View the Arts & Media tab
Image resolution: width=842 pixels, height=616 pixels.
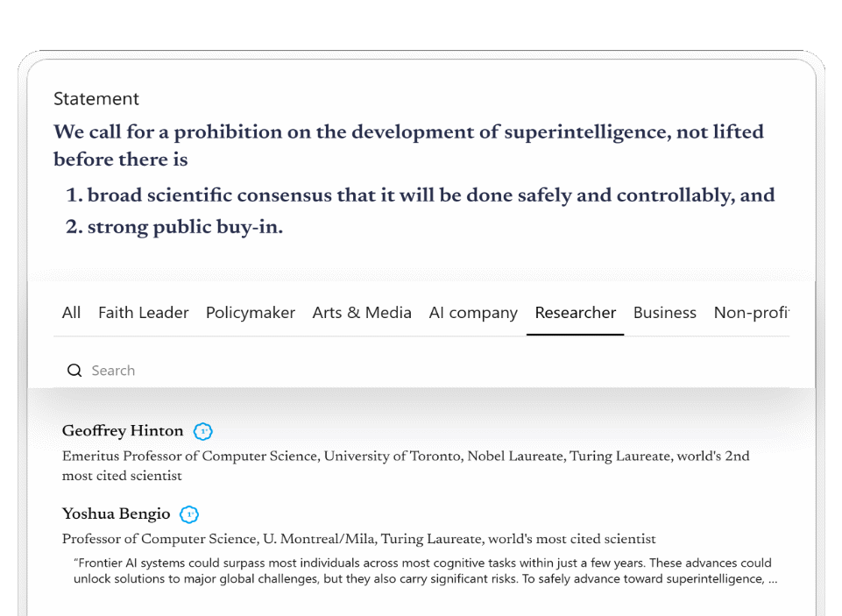362,313
